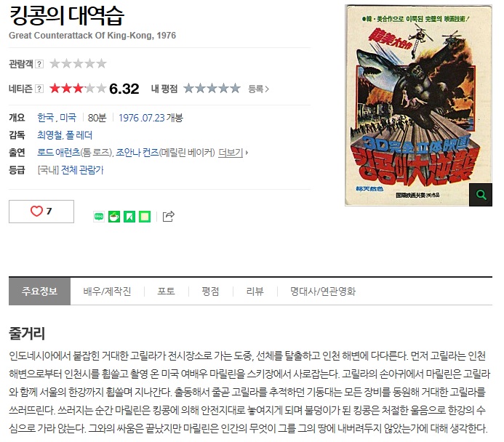Screen dimensions: 504x442
Task: Click the King Kong movie poster thumbnail
Action: pos(418,105)
